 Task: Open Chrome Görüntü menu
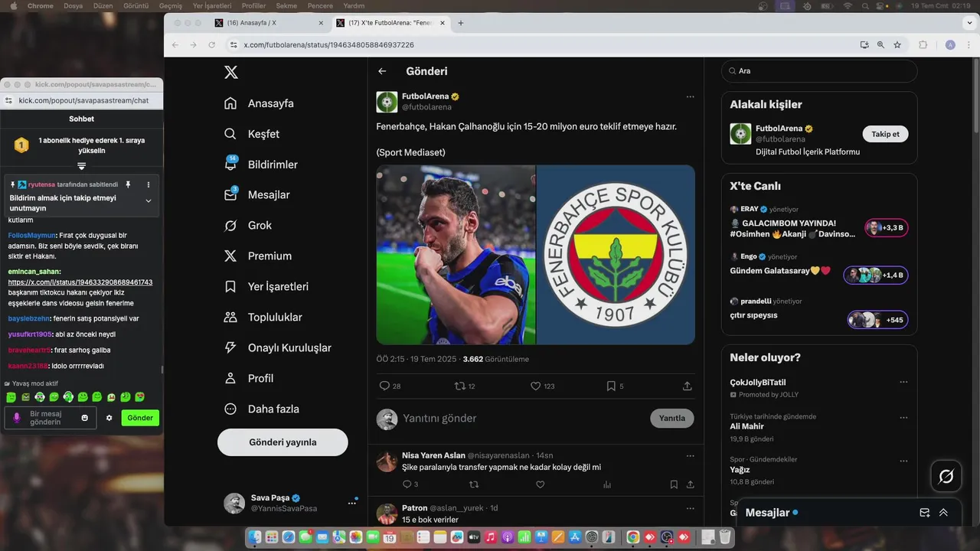(136, 5)
